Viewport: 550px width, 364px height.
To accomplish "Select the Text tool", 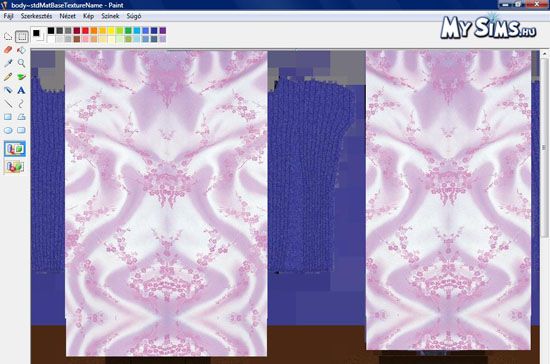I will pyautogui.click(x=21, y=90).
